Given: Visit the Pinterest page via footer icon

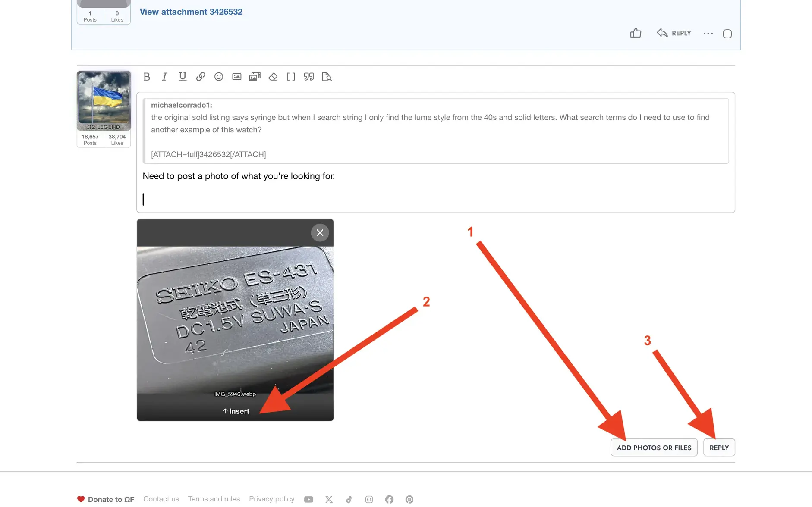Looking at the screenshot, I should [409, 499].
